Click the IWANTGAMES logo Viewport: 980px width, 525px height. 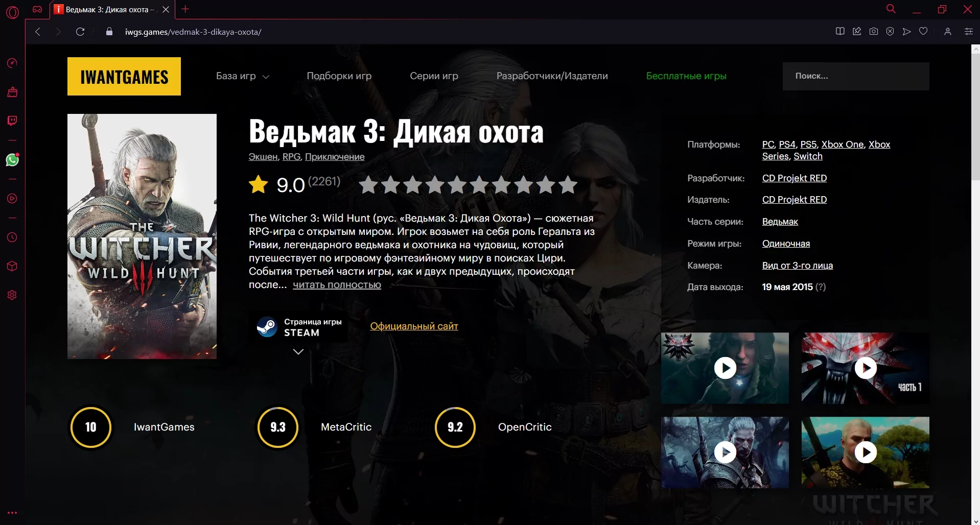click(124, 76)
